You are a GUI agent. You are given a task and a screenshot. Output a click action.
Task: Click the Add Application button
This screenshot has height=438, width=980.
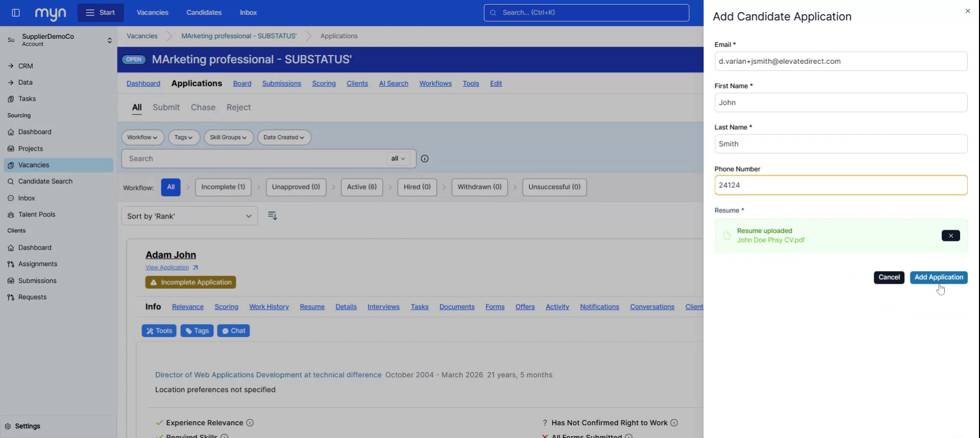(x=938, y=277)
